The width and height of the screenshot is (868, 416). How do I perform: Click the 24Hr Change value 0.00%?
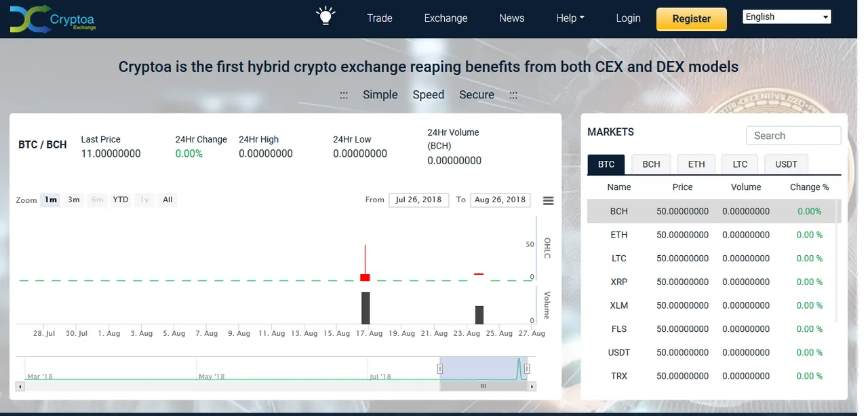189,153
